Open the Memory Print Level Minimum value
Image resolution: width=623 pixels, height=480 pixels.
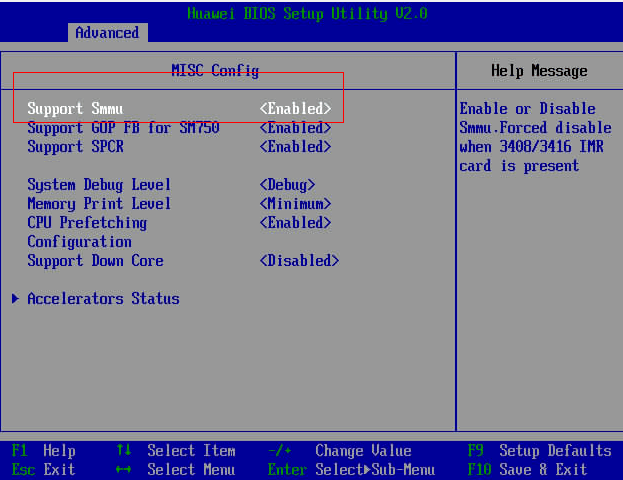coord(295,204)
